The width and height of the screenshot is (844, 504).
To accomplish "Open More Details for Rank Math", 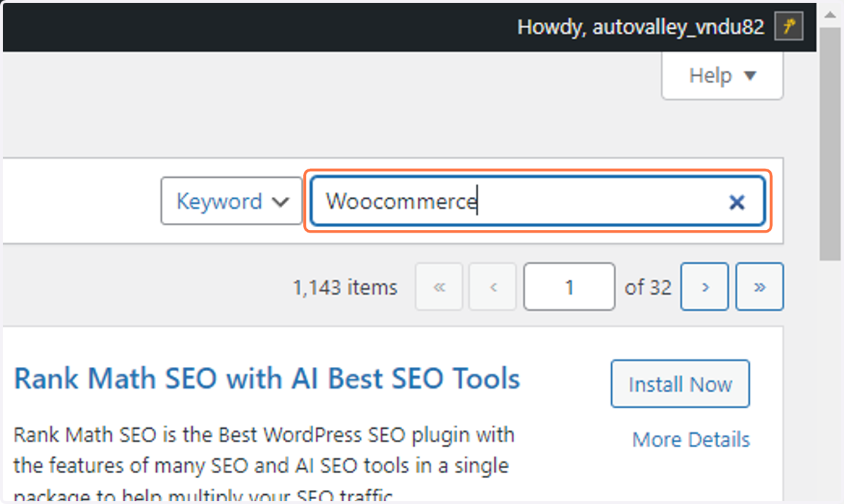I will point(691,439).
